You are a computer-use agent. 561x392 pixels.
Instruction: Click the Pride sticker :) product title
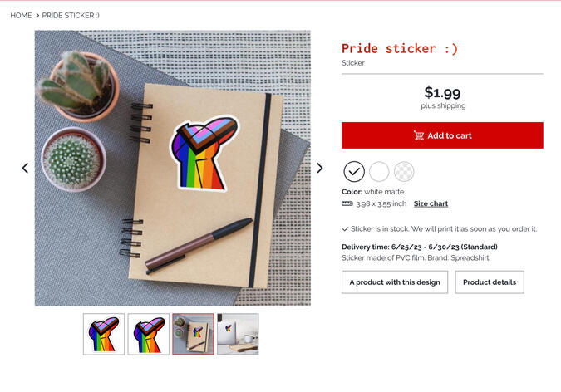[x=399, y=48]
